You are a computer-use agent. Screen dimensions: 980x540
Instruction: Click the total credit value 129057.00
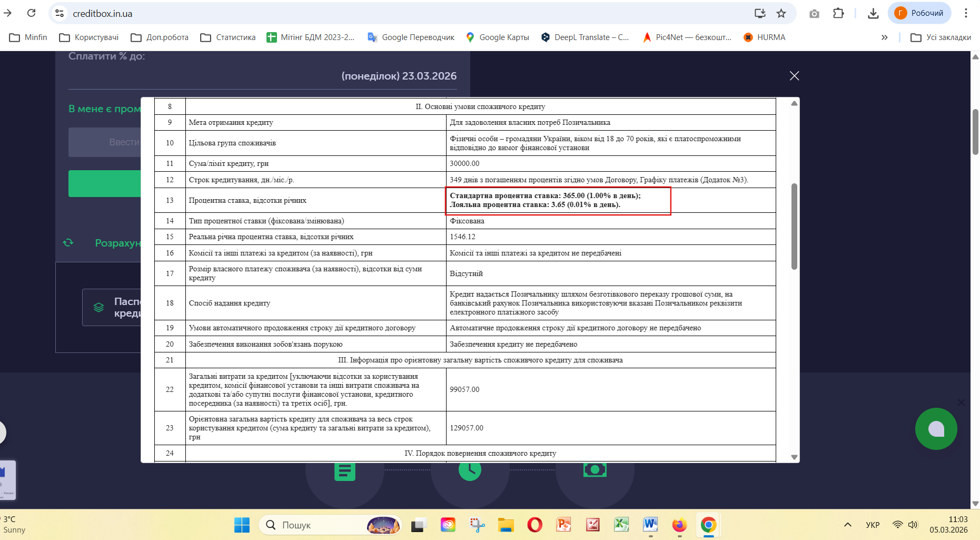point(467,428)
